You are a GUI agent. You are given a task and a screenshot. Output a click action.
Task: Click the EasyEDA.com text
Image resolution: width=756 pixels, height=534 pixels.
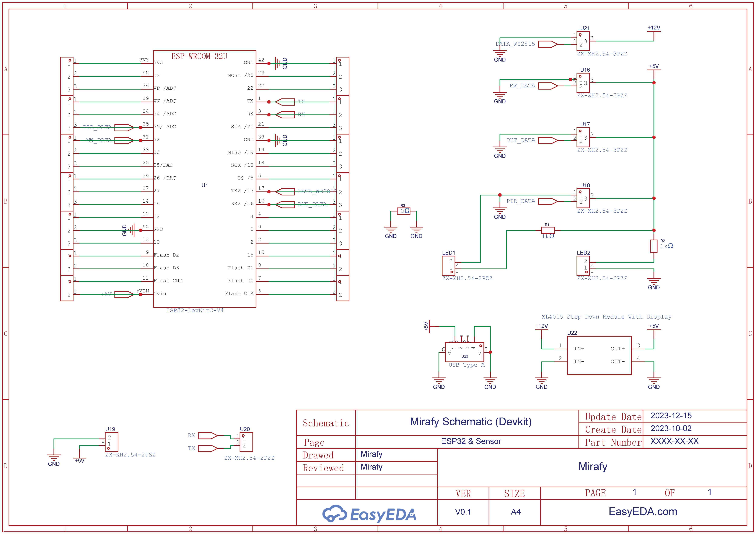tap(643, 512)
